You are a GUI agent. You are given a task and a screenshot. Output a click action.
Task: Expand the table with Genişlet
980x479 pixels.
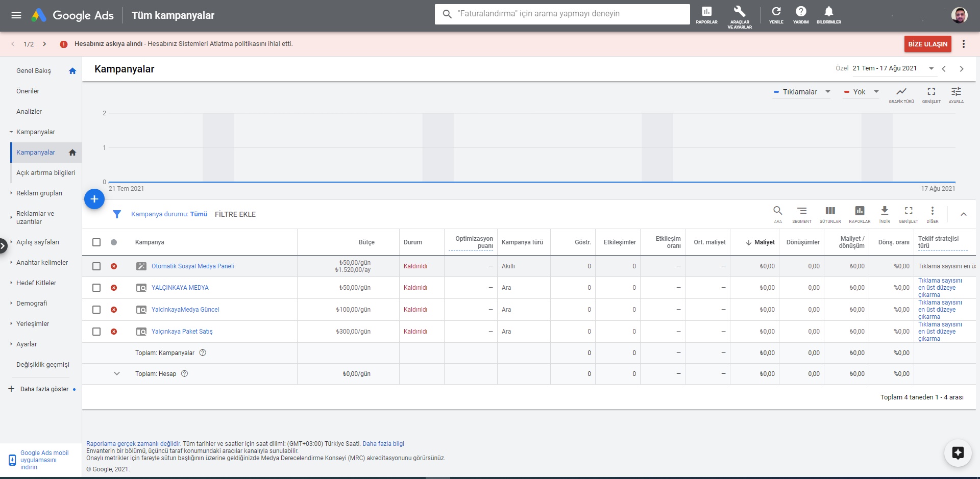(909, 214)
